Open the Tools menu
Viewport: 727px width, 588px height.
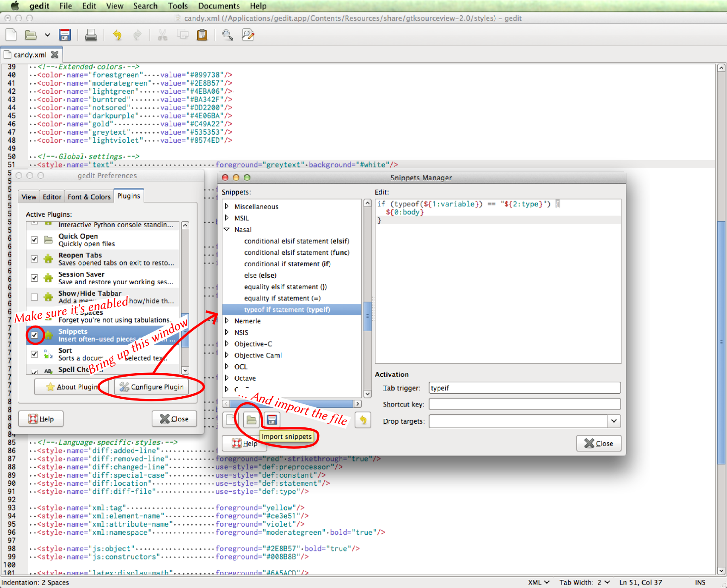click(x=178, y=6)
